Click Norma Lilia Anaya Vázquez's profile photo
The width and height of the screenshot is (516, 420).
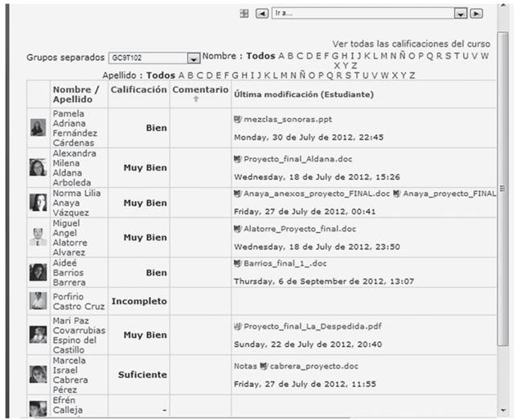tap(38, 203)
